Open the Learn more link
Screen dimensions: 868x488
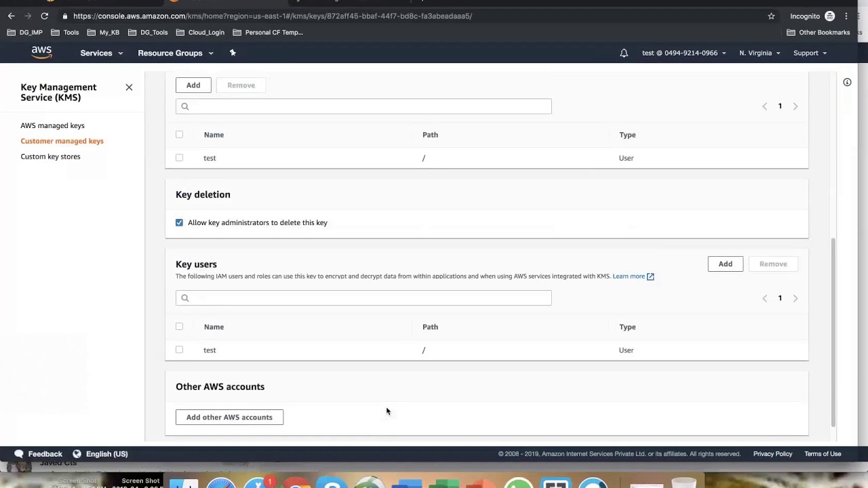(x=633, y=277)
